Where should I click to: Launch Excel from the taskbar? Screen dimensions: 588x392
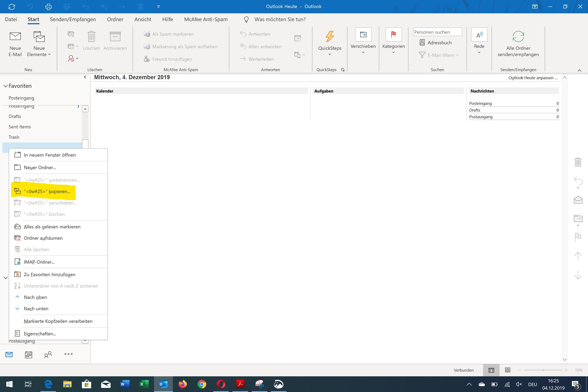click(x=144, y=384)
